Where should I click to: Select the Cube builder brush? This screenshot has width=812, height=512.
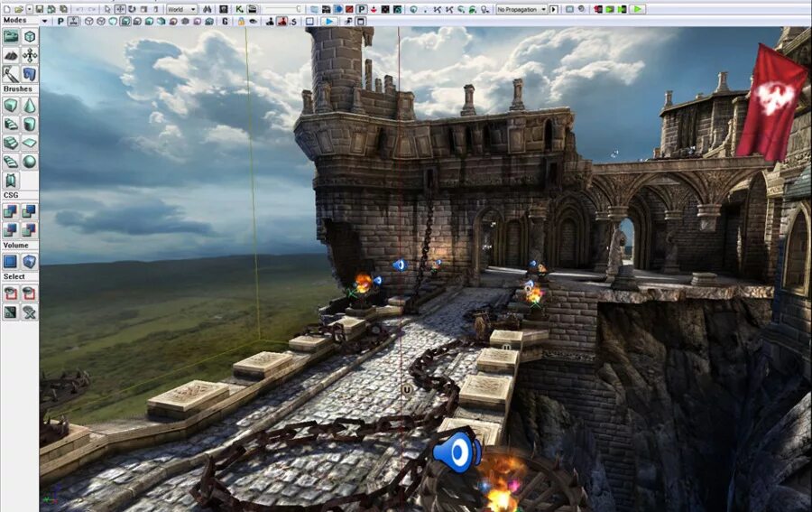pos(11,106)
